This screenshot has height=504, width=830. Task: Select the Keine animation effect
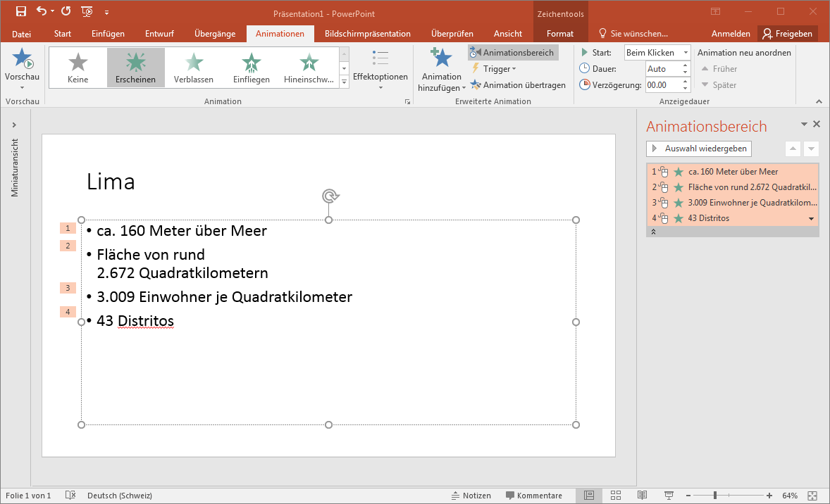[78, 68]
